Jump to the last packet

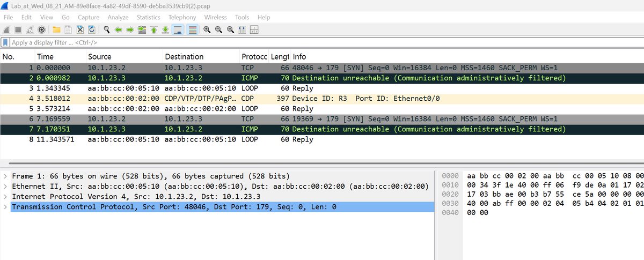coord(166,29)
